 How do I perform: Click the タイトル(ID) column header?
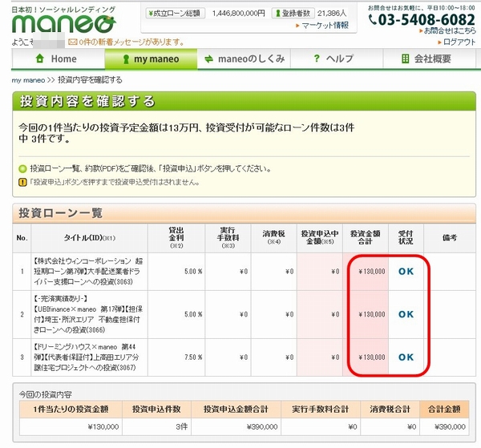[89, 238]
